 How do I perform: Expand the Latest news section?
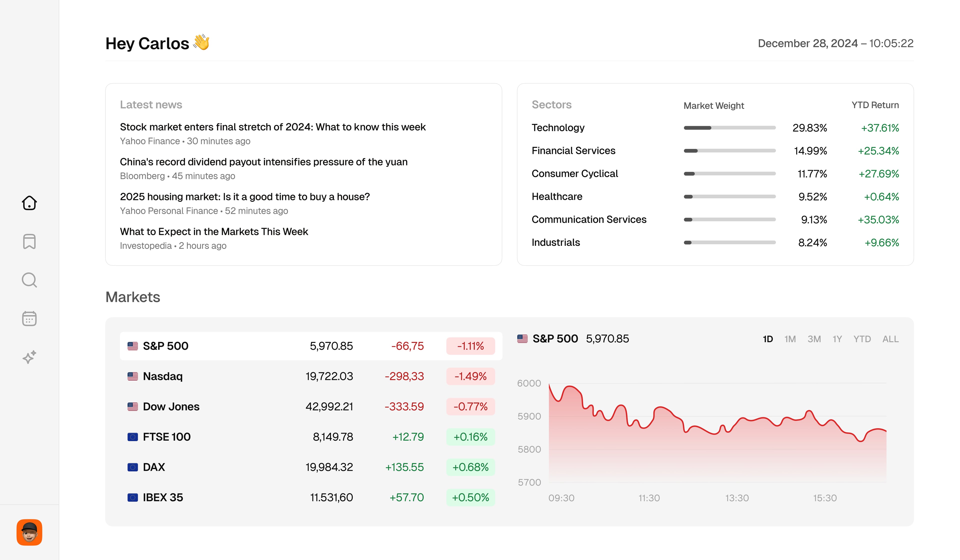[x=151, y=104]
